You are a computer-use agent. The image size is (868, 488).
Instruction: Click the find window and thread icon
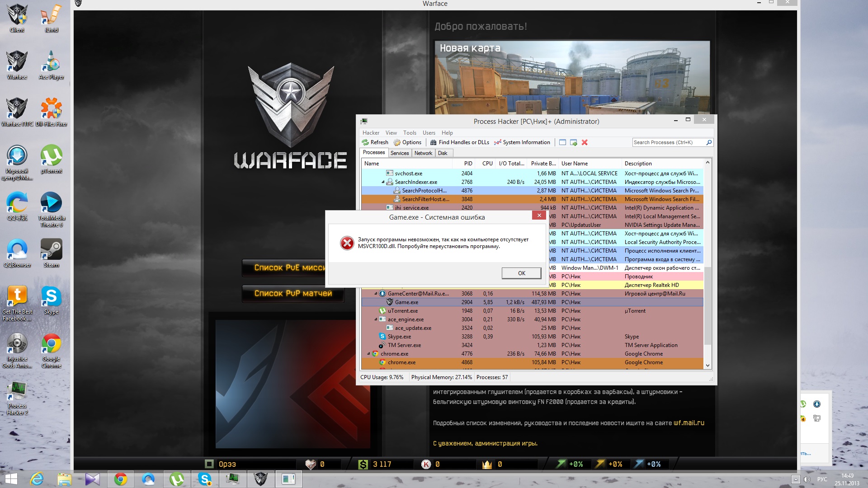[x=574, y=142]
